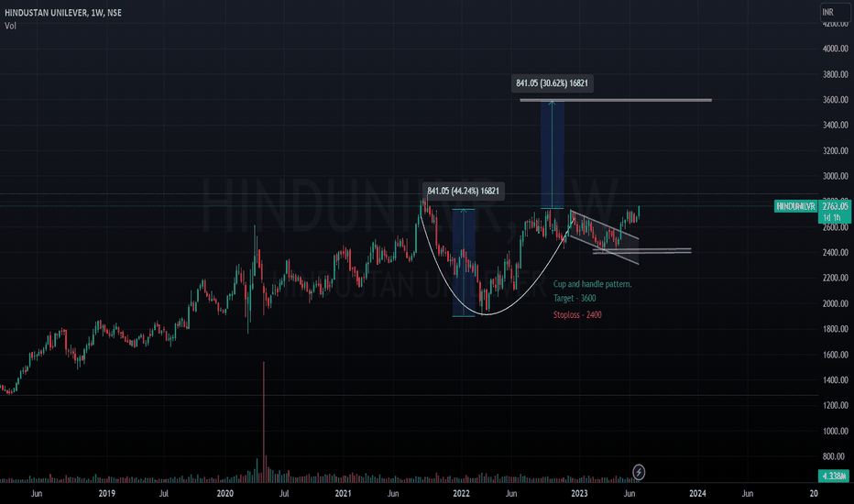The height and width of the screenshot is (504, 854).
Task: Select the HINDUNILVR price label tag
Action: (795, 206)
